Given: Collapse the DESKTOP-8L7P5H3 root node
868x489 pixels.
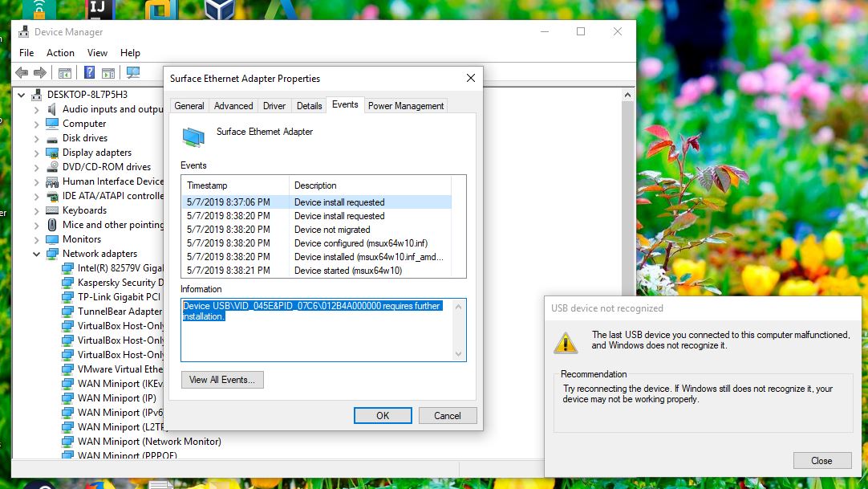Looking at the screenshot, I should [21, 96].
